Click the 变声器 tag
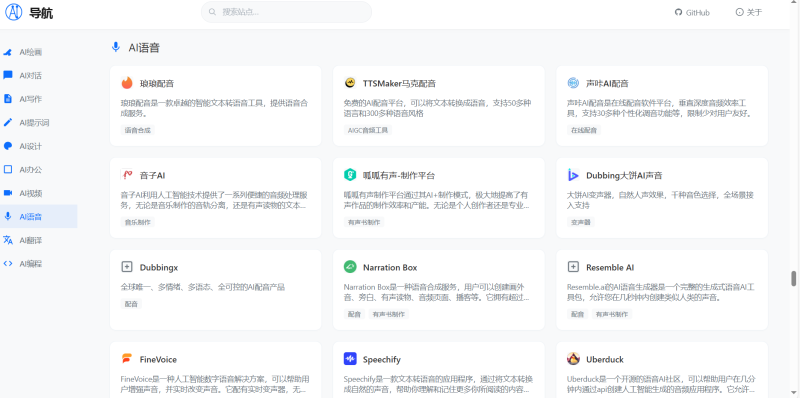Image resolution: width=800 pixels, height=398 pixels. tap(581, 222)
